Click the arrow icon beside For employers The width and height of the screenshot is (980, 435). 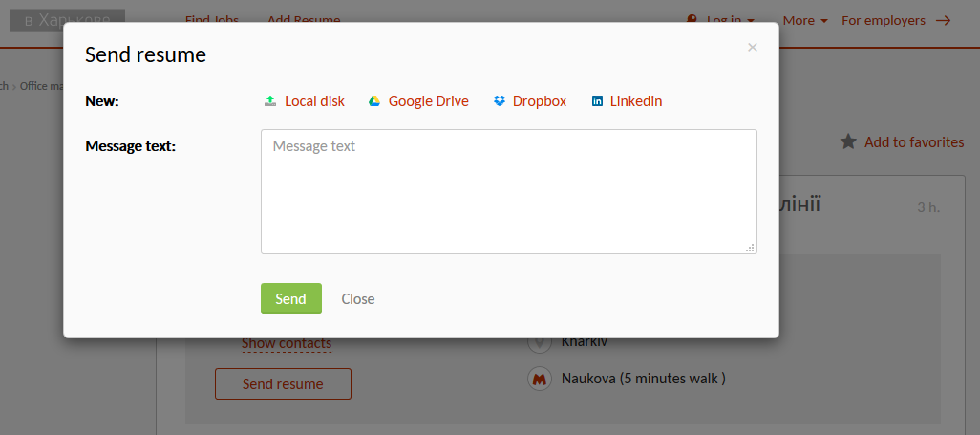pos(944,20)
